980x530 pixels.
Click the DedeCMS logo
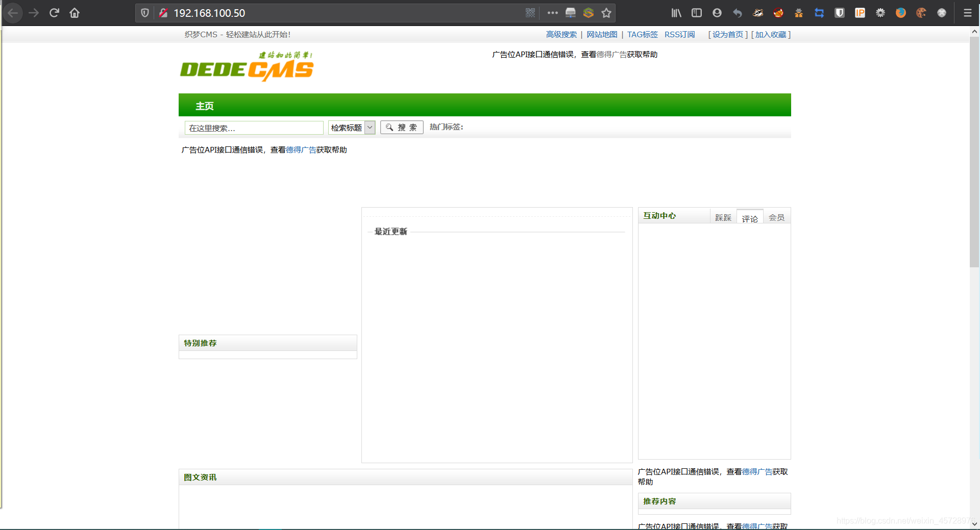pyautogui.click(x=247, y=66)
